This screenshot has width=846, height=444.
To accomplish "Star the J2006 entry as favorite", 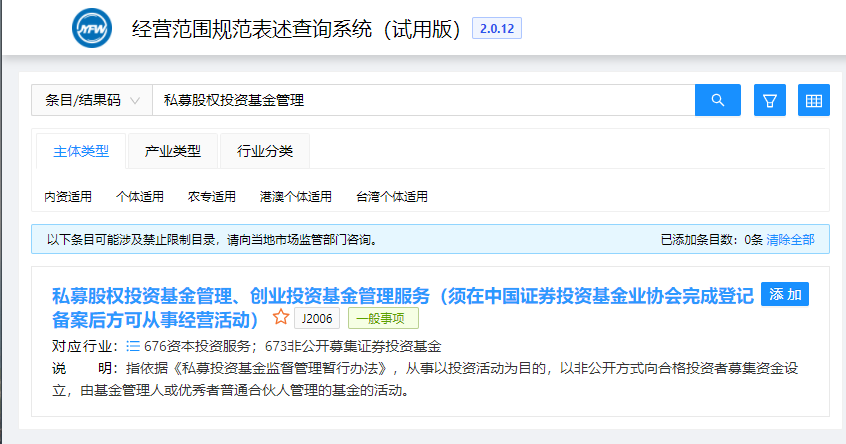I will [x=281, y=317].
